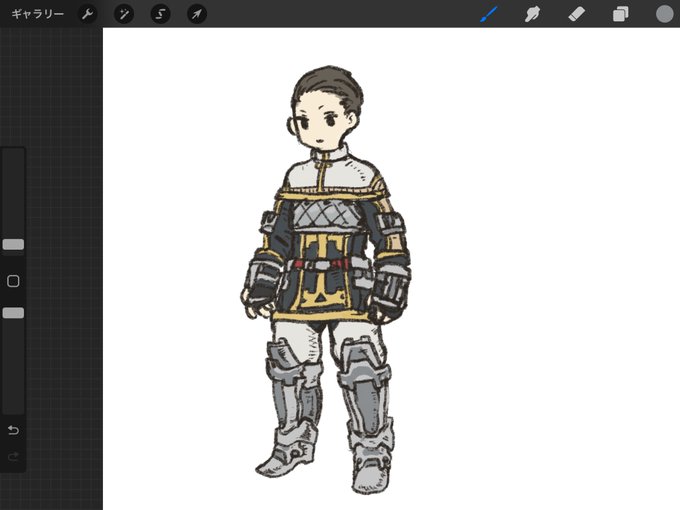Select the Smudge finger tool
680x510 pixels.
point(532,14)
